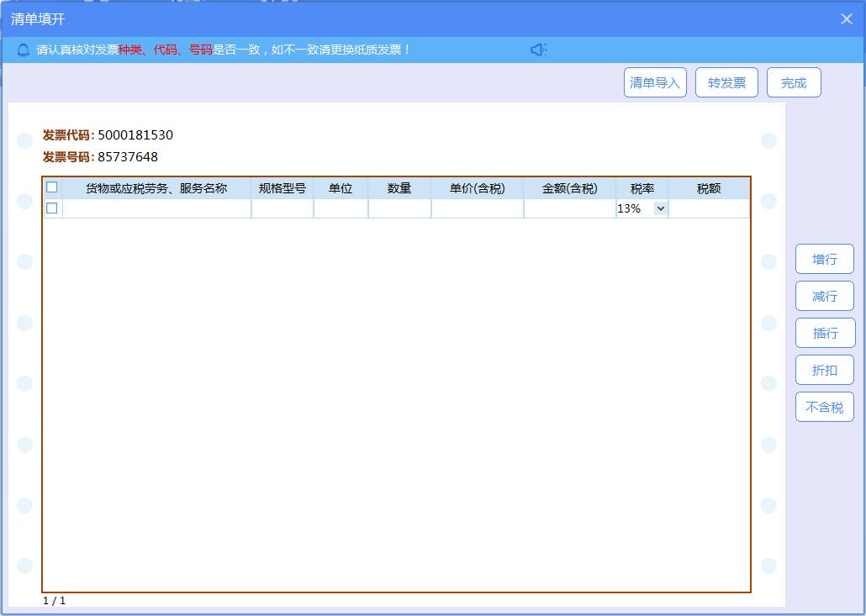Switch to 不含税 pricing
Screen dimensions: 866x616
(824, 407)
